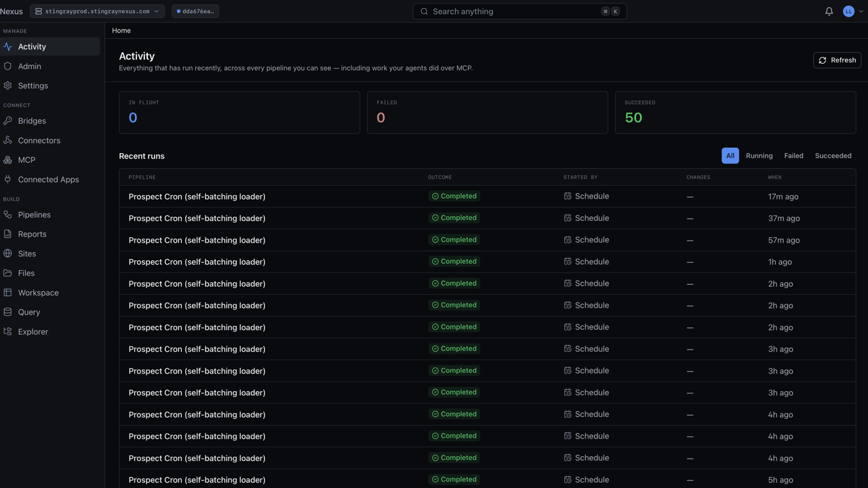Click Completed badge in 57m ago row

pyautogui.click(x=454, y=240)
